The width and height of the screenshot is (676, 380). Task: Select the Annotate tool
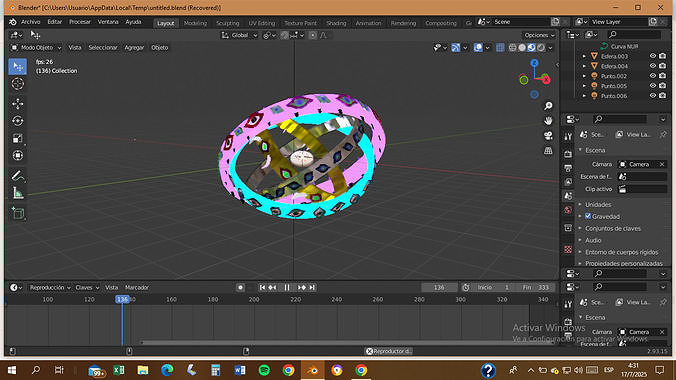pyautogui.click(x=18, y=176)
